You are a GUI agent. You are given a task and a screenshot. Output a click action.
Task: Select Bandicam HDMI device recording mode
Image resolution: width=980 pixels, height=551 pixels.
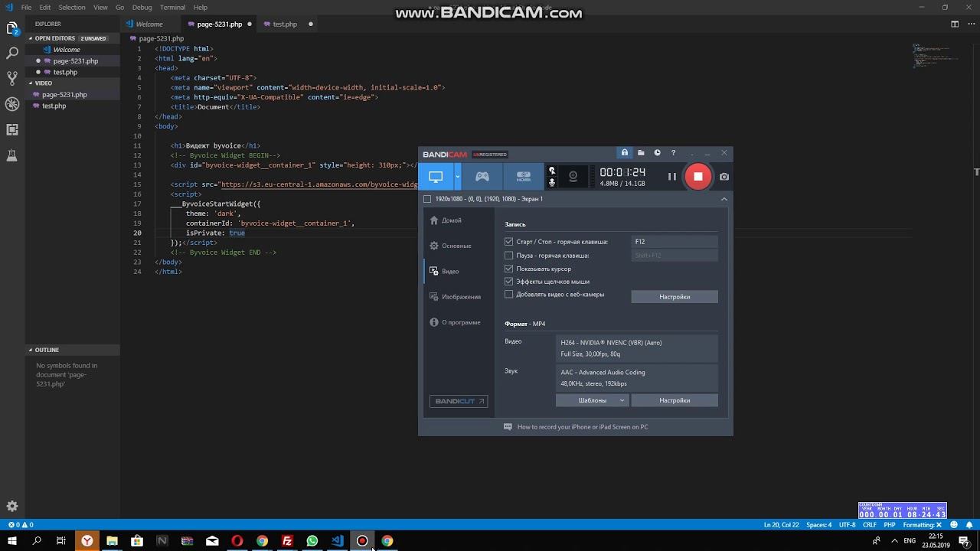click(524, 177)
